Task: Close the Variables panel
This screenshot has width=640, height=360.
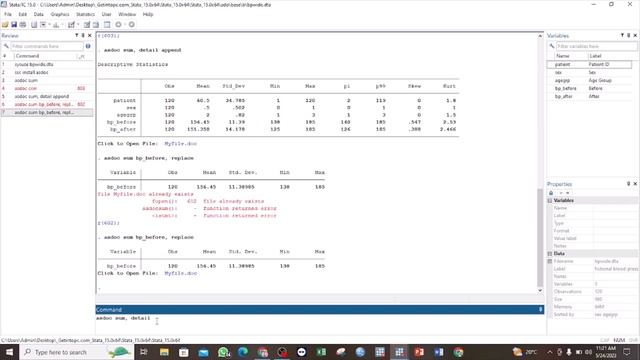Action: pos(635,36)
